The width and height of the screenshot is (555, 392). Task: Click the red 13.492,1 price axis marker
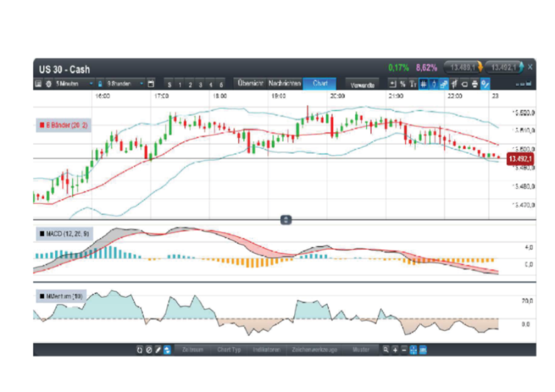[x=519, y=159]
